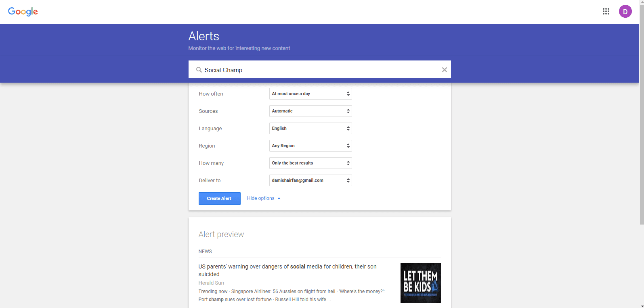Open the account avatar D
Screen dimensions: 644x308
[625, 11]
